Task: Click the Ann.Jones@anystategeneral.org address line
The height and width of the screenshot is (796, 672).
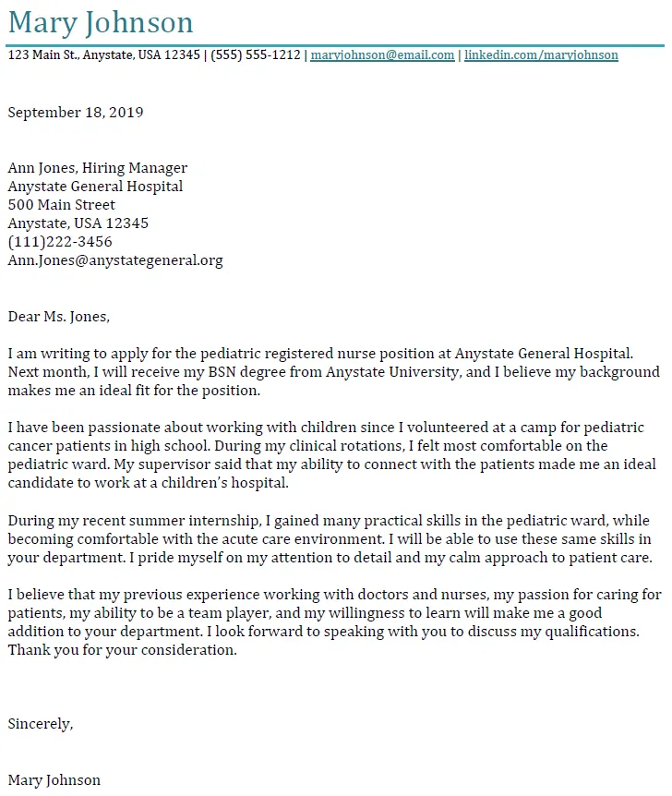Action: tap(115, 260)
